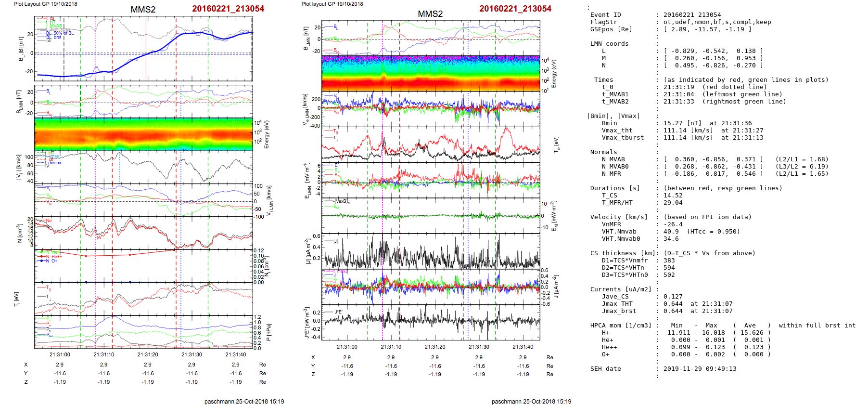Select the t_MVAB1 time entry
The image size is (868, 405).
click(x=615, y=94)
